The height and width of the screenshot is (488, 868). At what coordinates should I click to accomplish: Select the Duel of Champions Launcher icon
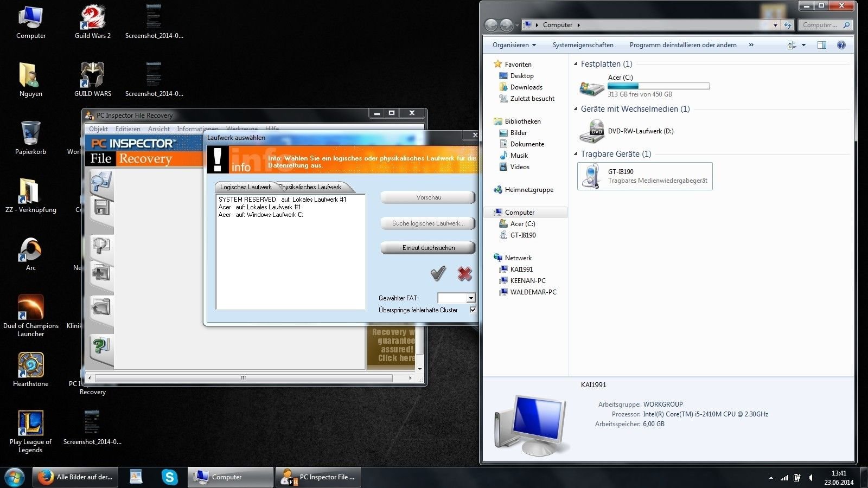point(31,316)
